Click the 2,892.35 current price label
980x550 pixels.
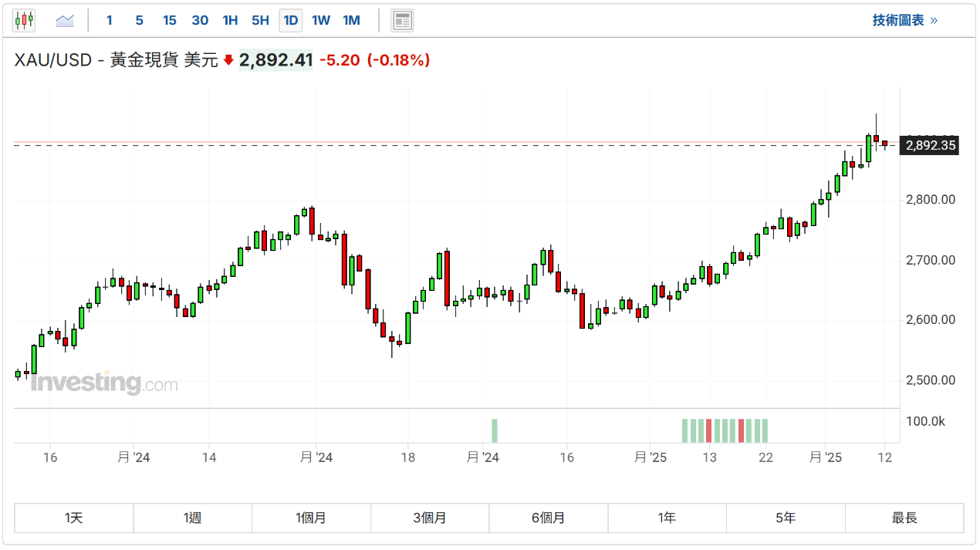coord(930,145)
